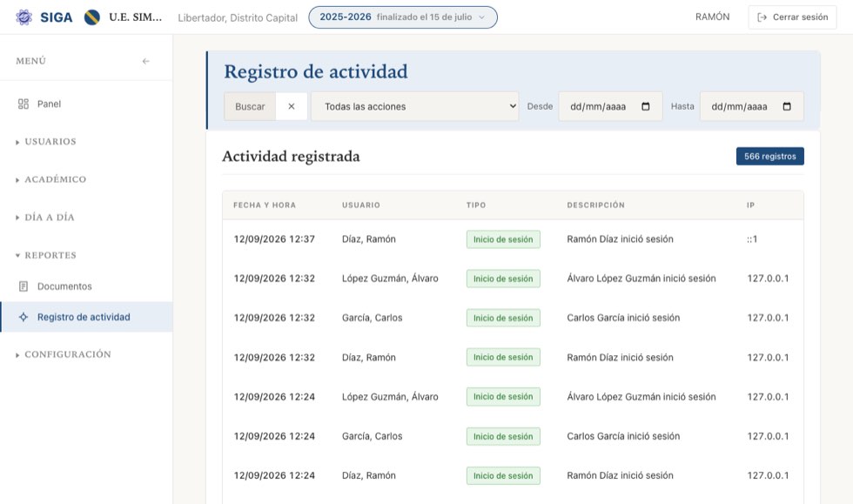Image resolution: width=853 pixels, height=504 pixels.
Task: Expand the USUARIOS menu section
Action: click(46, 142)
